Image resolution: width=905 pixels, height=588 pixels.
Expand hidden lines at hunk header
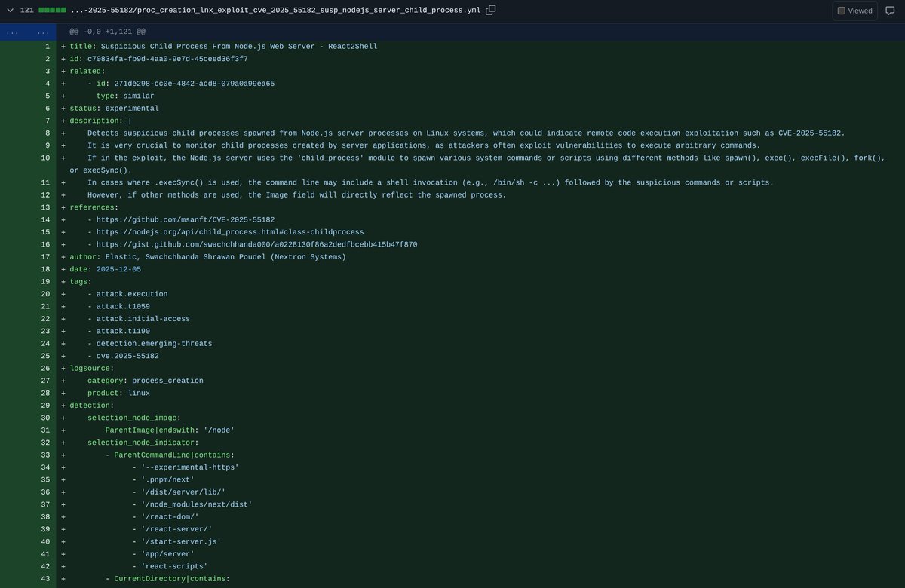click(28, 32)
